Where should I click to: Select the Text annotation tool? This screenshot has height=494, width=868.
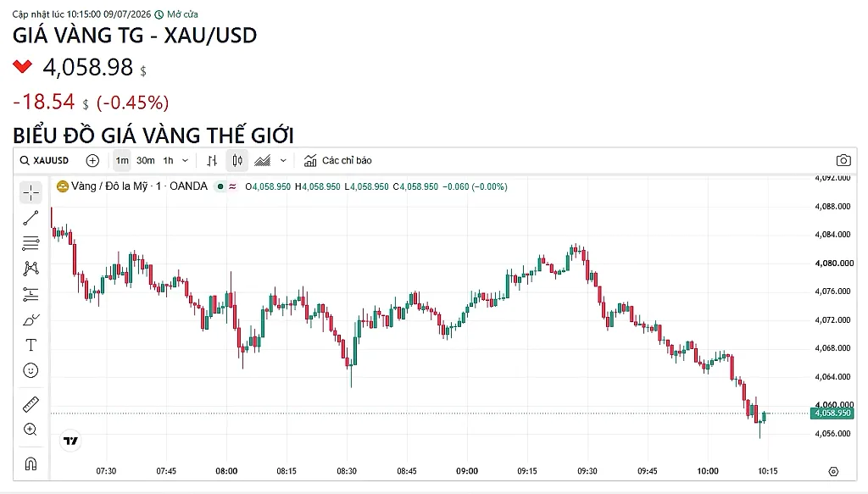point(31,345)
